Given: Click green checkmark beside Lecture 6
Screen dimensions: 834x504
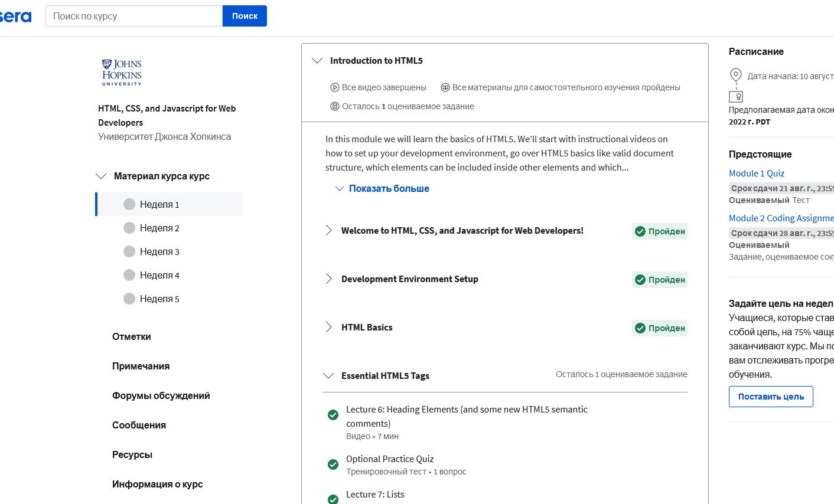Looking at the screenshot, I should pyautogui.click(x=333, y=415).
